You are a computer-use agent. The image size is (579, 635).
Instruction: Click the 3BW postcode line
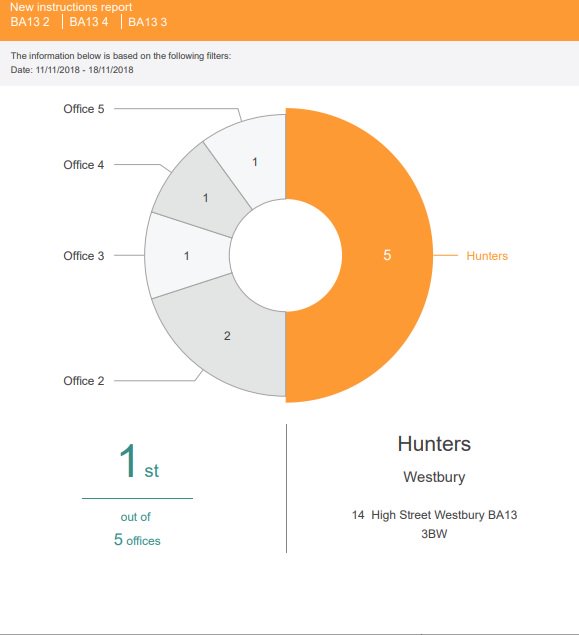click(x=434, y=534)
